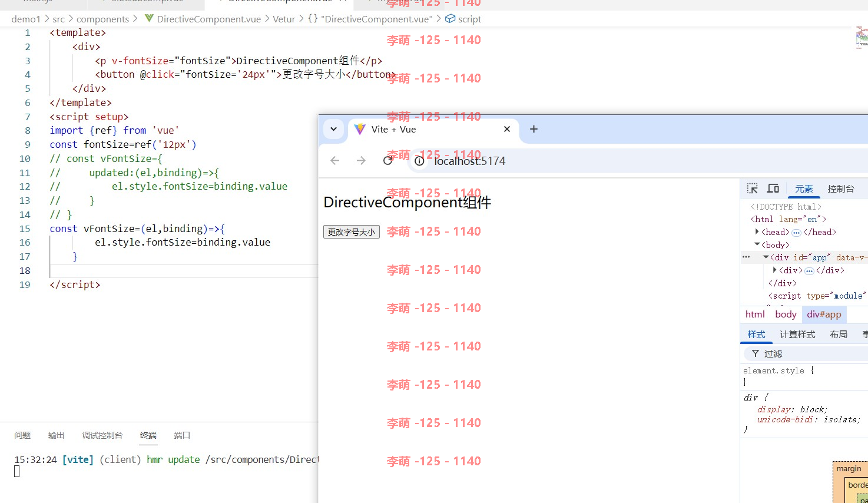Viewport: 868px width, 503px height.
Task: Close the Vite + Vue browser tab
Action: [506, 129]
